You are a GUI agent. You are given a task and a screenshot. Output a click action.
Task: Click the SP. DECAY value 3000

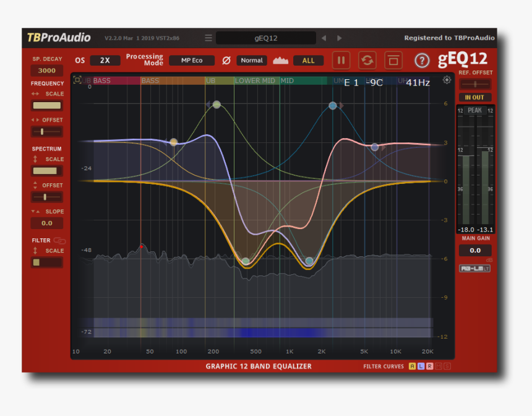coord(47,71)
